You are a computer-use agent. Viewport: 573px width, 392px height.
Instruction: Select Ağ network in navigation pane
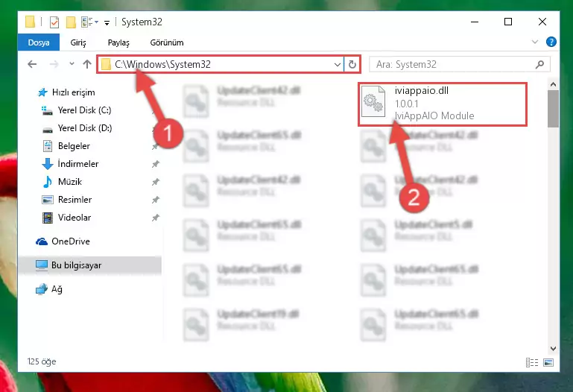pyautogui.click(x=49, y=289)
